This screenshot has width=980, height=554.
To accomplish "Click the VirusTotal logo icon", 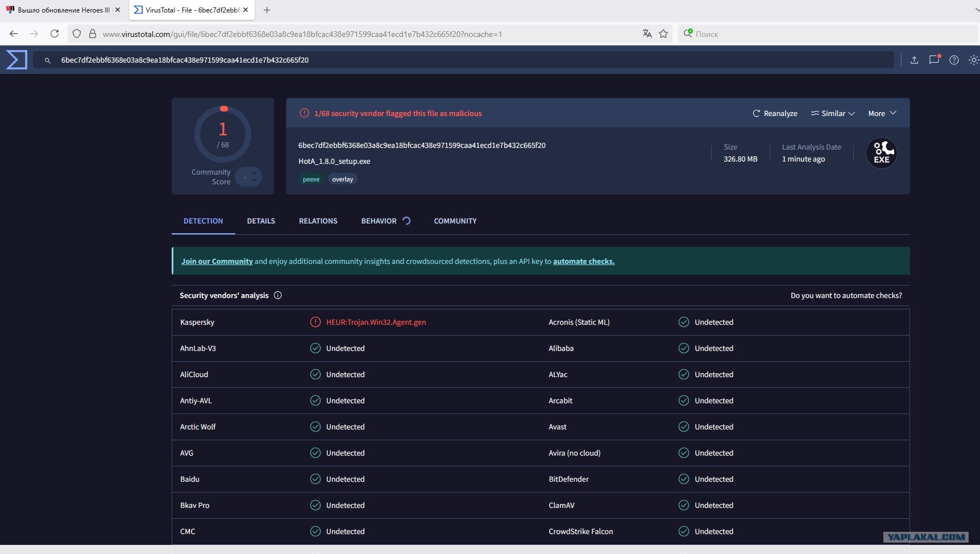I will pos(16,60).
